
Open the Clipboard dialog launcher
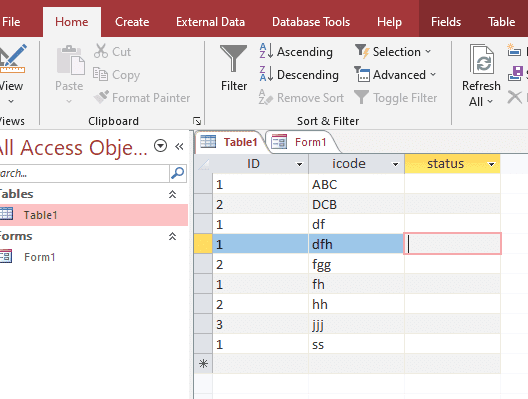coord(197,121)
